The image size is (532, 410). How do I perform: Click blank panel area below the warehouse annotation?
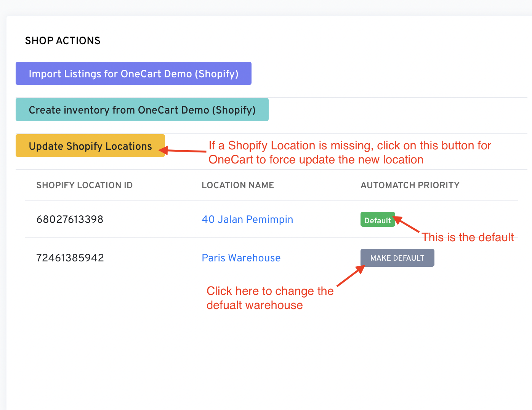click(x=267, y=362)
